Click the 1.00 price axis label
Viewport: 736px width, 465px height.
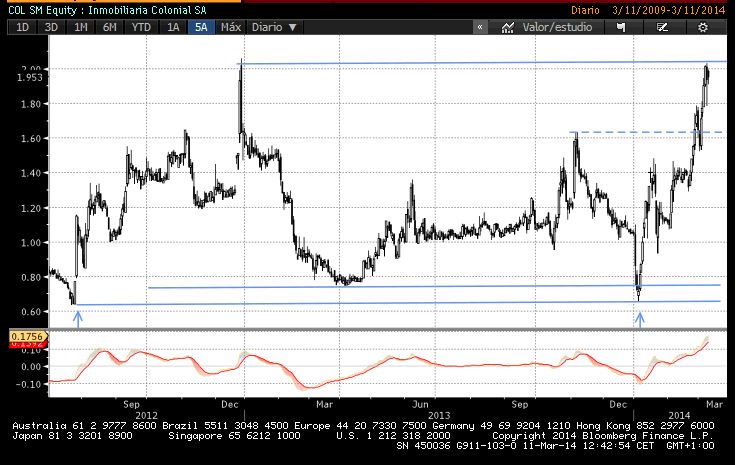click(31, 243)
